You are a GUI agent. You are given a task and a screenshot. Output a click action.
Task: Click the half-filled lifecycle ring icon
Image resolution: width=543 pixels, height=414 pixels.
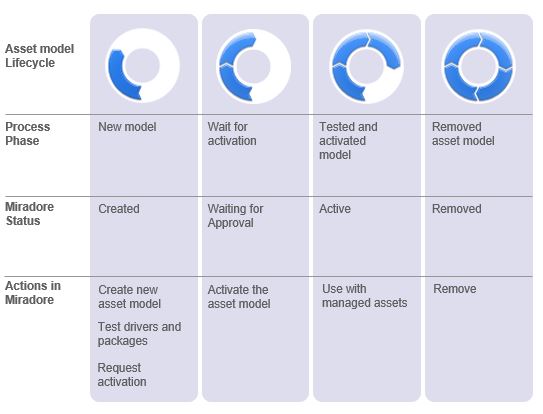(x=253, y=67)
